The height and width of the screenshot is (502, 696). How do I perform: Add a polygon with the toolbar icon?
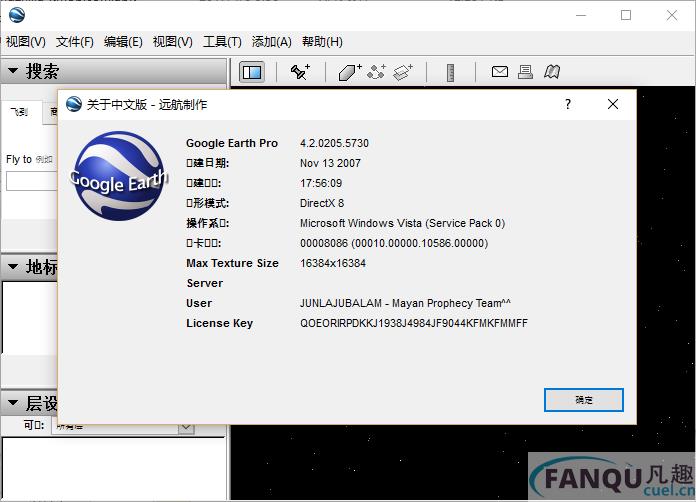(350, 72)
